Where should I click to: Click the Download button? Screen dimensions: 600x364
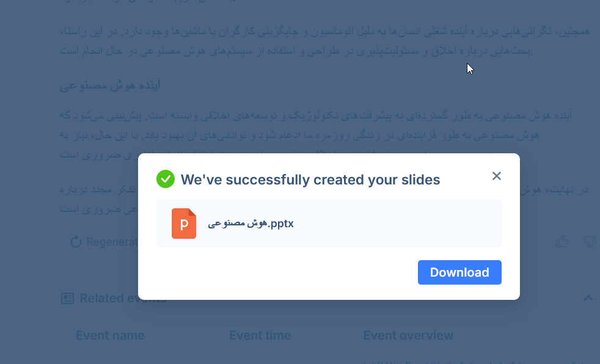(459, 272)
